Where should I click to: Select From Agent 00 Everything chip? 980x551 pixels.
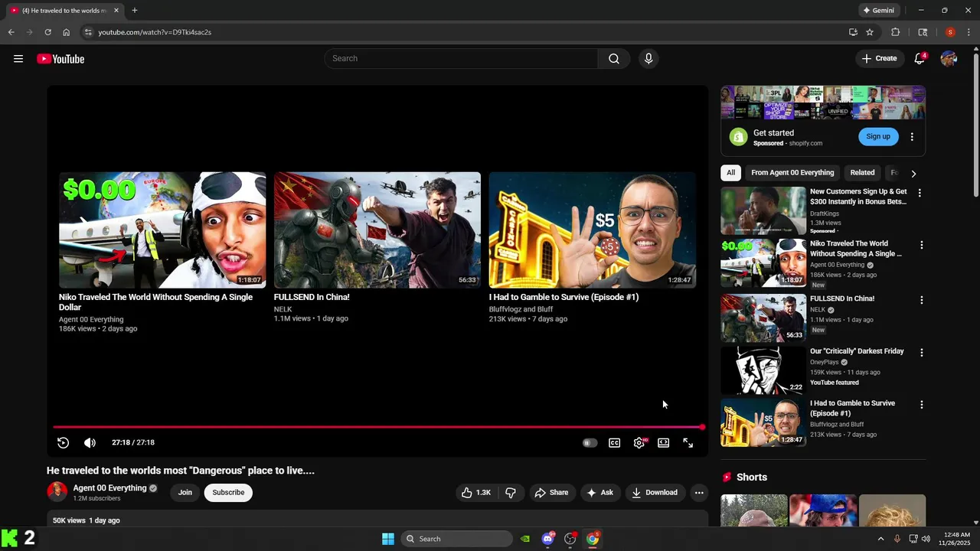pyautogui.click(x=792, y=173)
